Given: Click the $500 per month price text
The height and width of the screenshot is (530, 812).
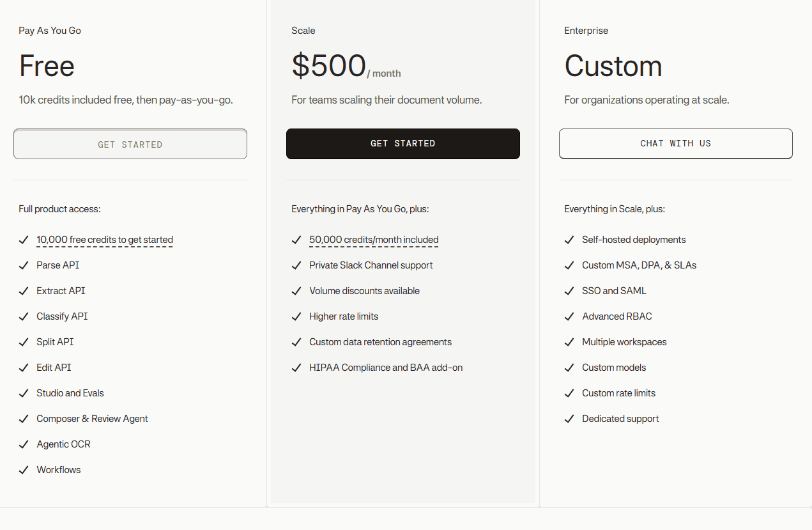Looking at the screenshot, I should click(x=346, y=66).
